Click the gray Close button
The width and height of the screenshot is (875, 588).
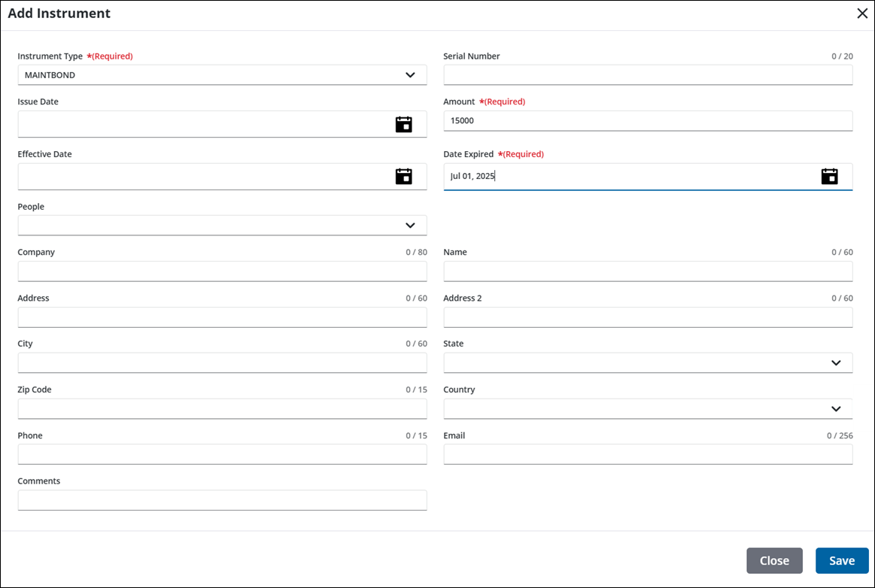pyautogui.click(x=774, y=560)
